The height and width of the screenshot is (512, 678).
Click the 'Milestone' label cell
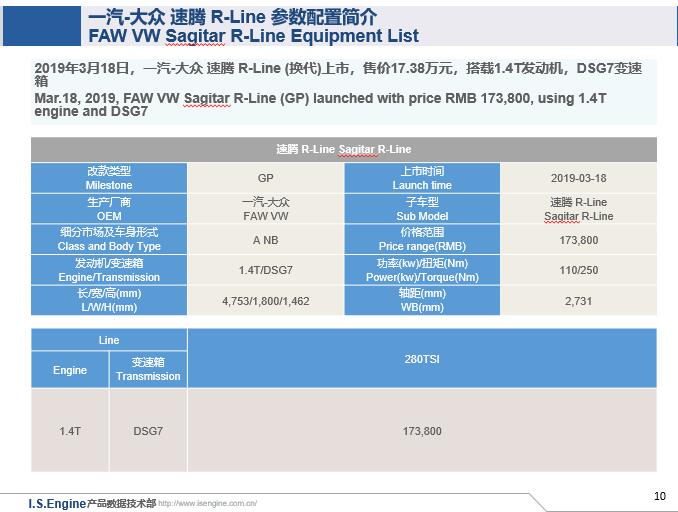109,178
